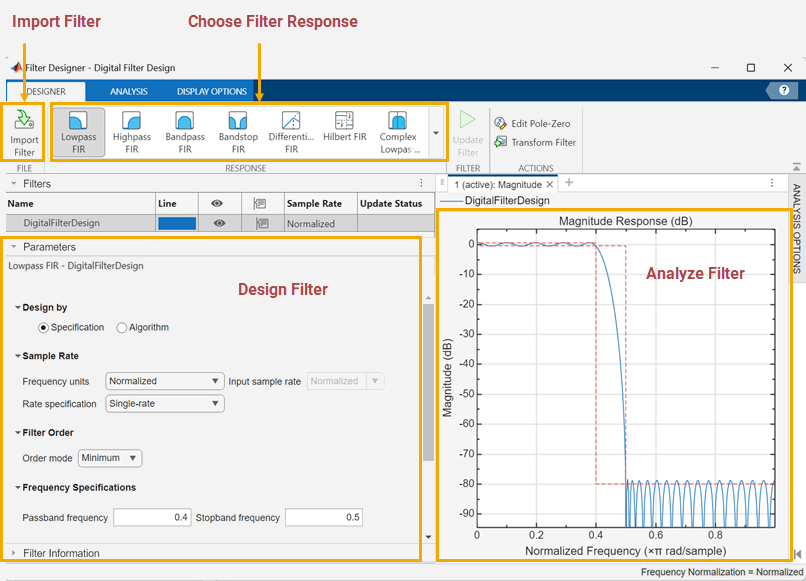Open the Frequency units dropdown
The width and height of the screenshot is (806, 581).
click(x=164, y=381)
